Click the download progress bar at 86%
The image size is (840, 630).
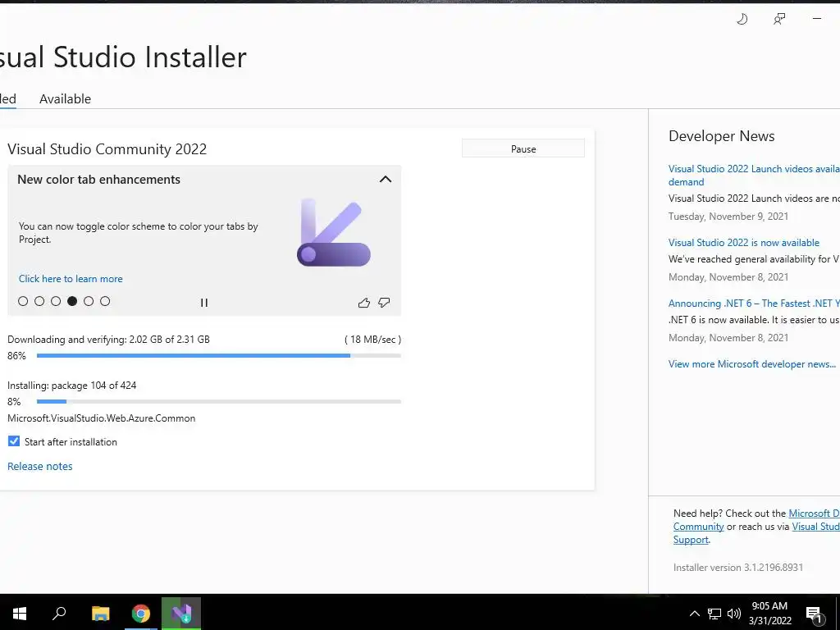click(218, 356)
